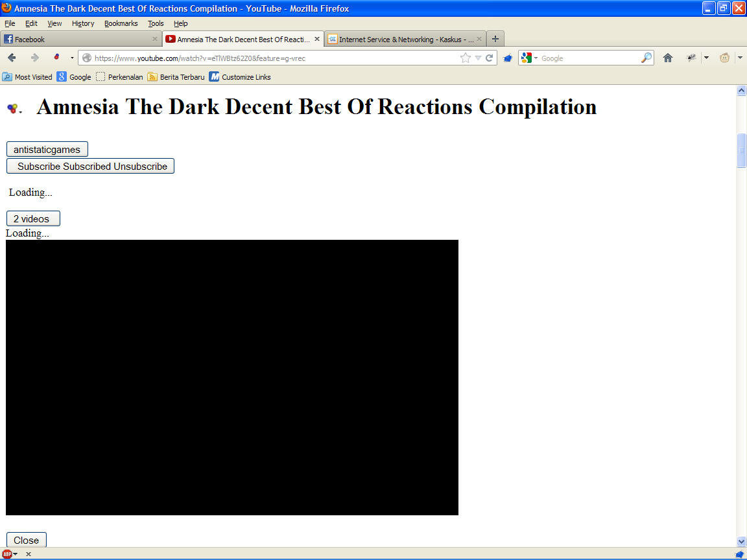Reload the page with the refresh icon

490,58
